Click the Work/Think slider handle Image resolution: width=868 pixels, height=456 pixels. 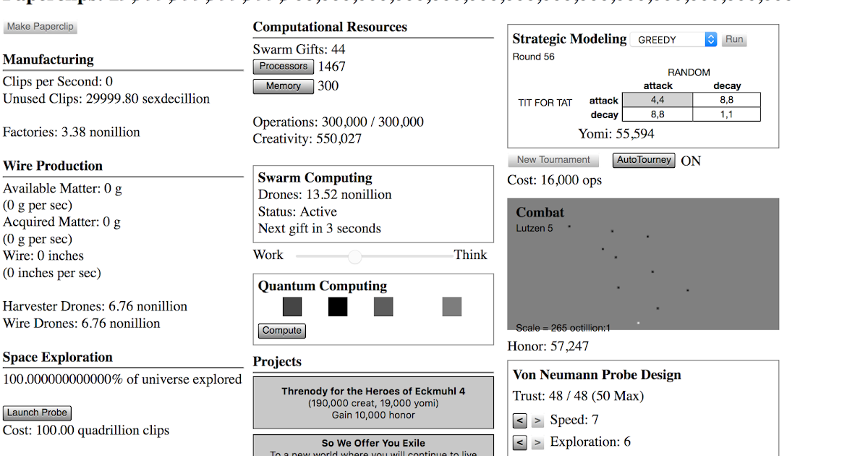pyautogui.click(x=354, y=256)
